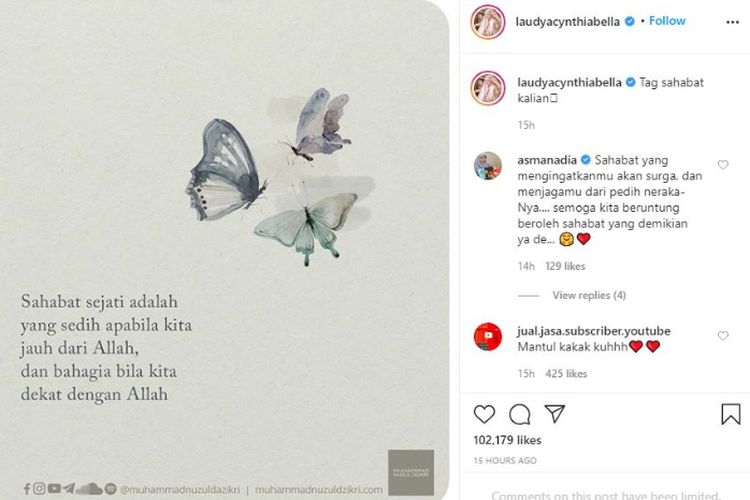
Task: Open asmanadia's profile picture
Action: pos(488,167)
